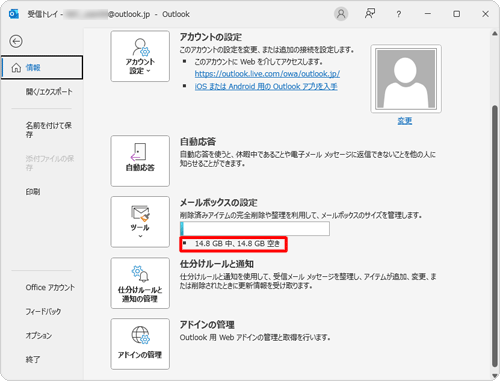Screen dimensions: 500x381
Task: Click the home icon beside 情報
Action: [16, 68]
